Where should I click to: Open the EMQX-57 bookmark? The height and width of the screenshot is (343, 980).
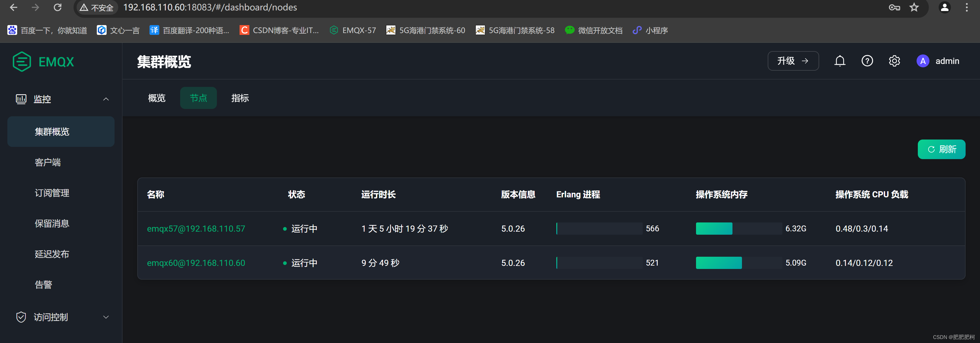(353, 30)
